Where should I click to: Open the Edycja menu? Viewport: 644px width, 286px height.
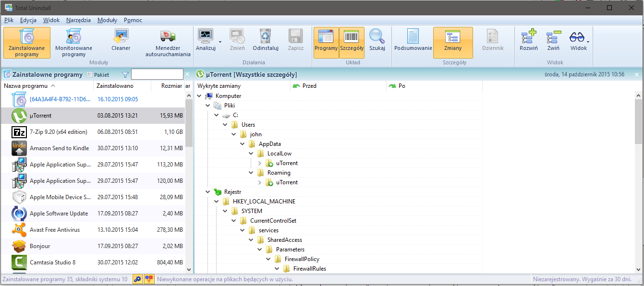[x=29, y=20]
